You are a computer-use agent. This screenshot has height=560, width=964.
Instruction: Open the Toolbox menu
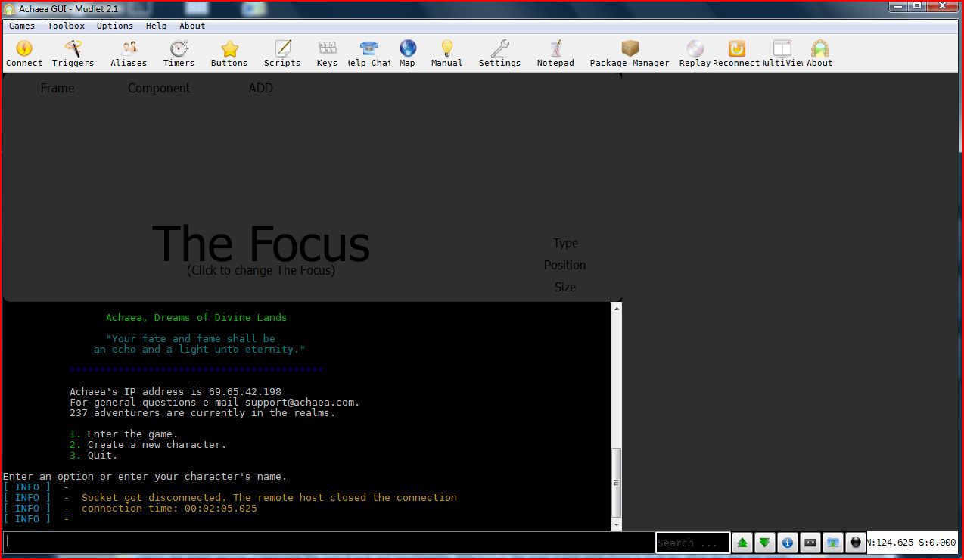pos(66,26)
